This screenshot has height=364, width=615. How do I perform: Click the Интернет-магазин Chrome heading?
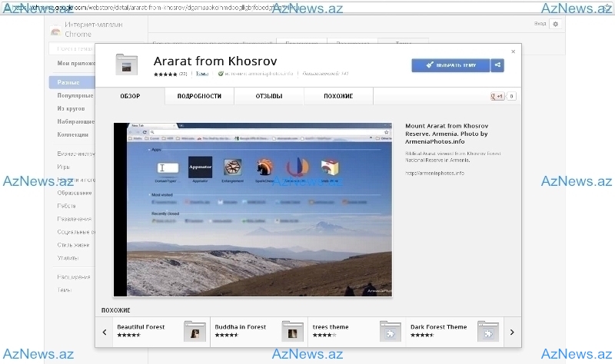[x=94, y=29]
